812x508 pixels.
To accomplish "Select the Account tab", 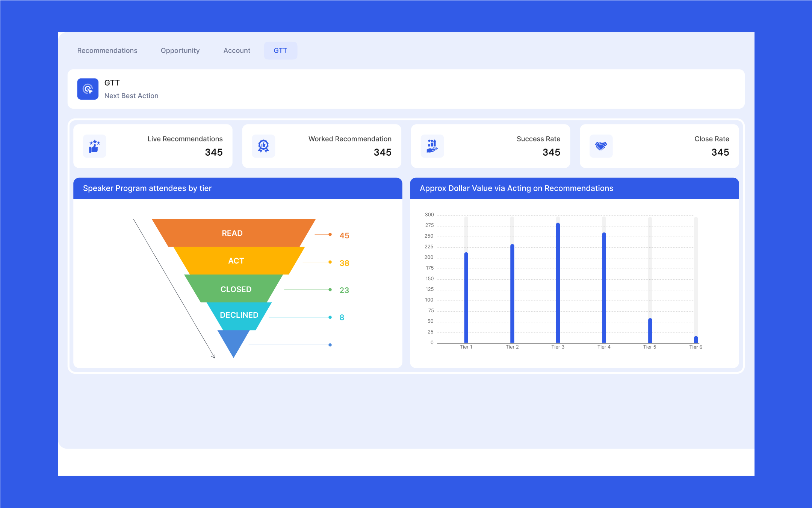I will point(236,50).
